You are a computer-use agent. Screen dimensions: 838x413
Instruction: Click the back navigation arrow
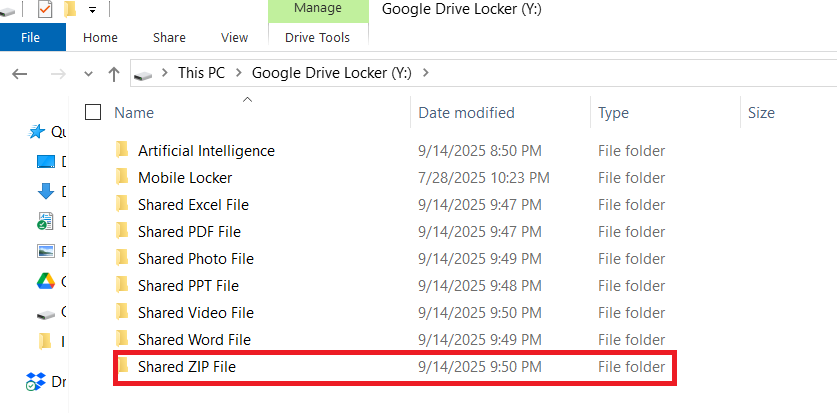click(20, 74)
